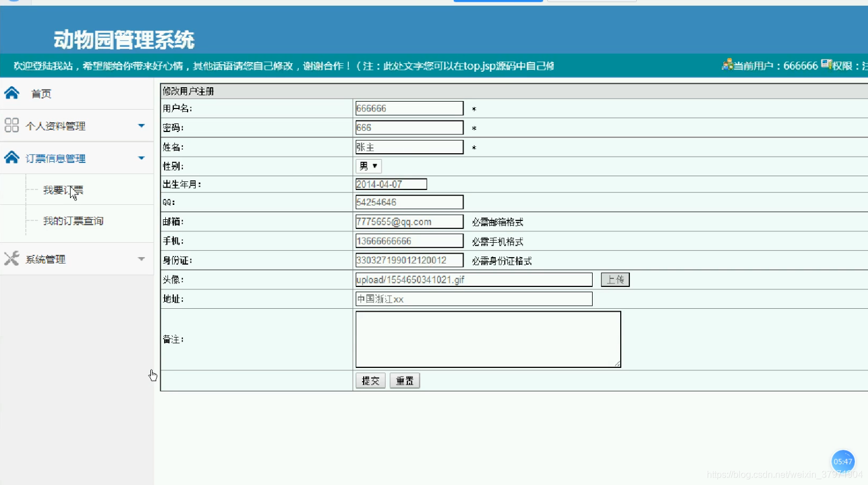Image resolution: width=868 pixels, height=485 pixels.
Task: Focus the 地址 address field
Action: [474, 299]
